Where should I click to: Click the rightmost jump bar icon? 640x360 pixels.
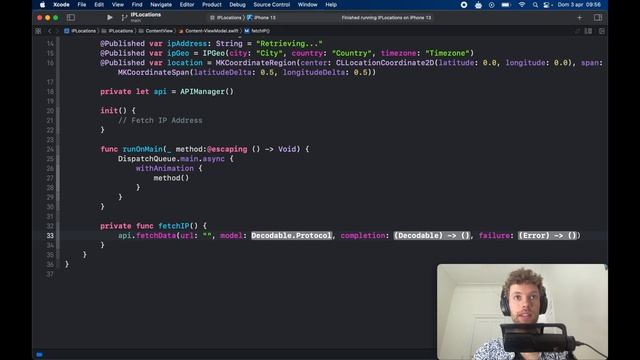(x=602, y=31)
